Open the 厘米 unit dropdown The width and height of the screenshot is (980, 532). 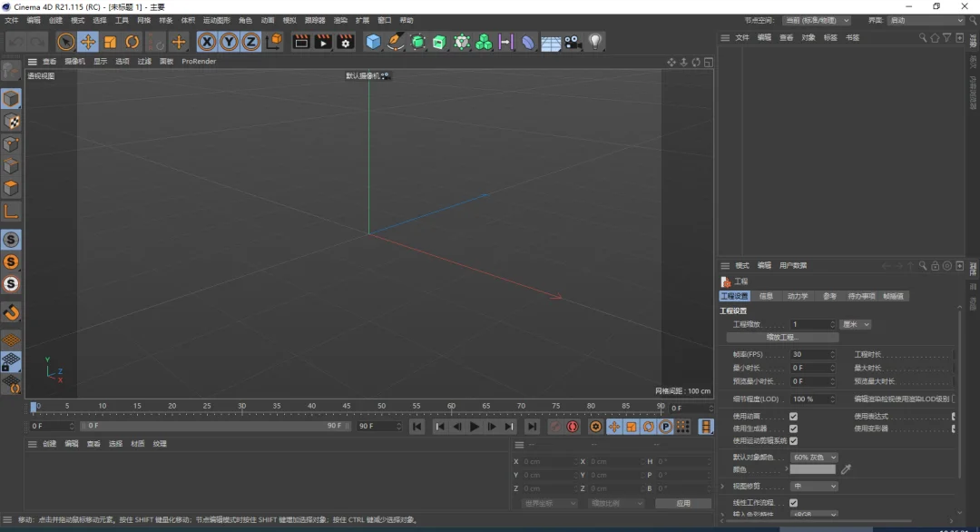(856, 324)
